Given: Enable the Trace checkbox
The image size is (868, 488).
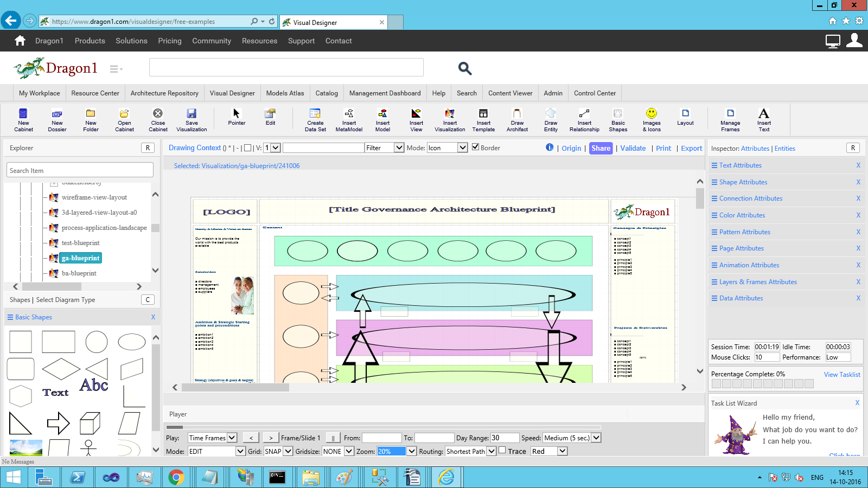Looking at the screenshot, I should click(x=502, y=450).
